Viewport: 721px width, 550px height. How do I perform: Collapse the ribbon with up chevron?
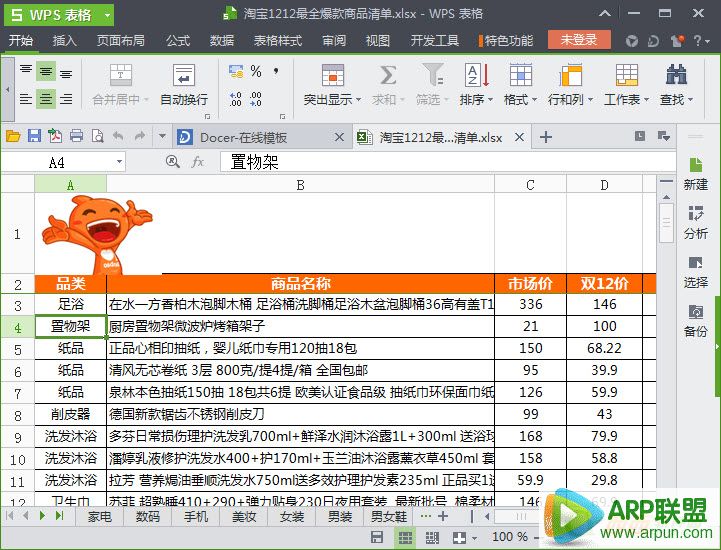(x=605, y=13)
